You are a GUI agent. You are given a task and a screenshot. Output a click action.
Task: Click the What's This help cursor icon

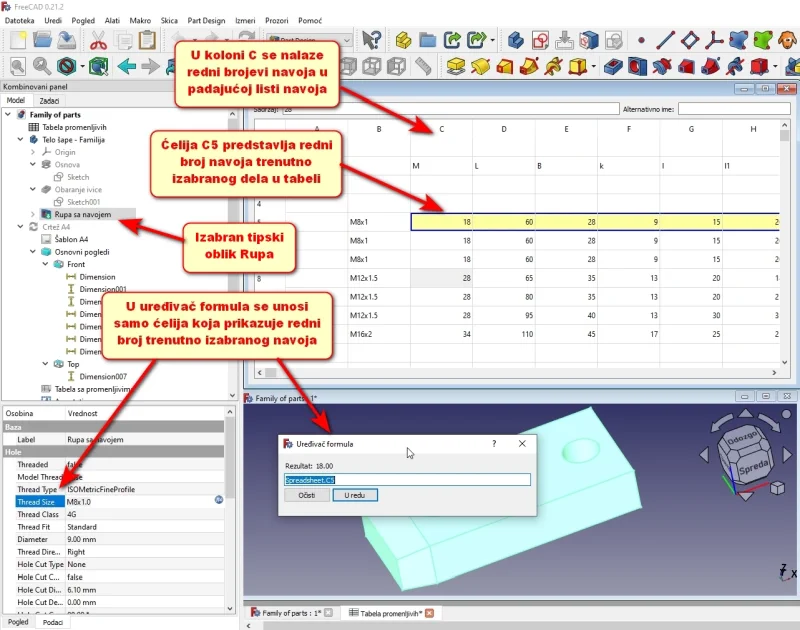[x=372, y=41]
